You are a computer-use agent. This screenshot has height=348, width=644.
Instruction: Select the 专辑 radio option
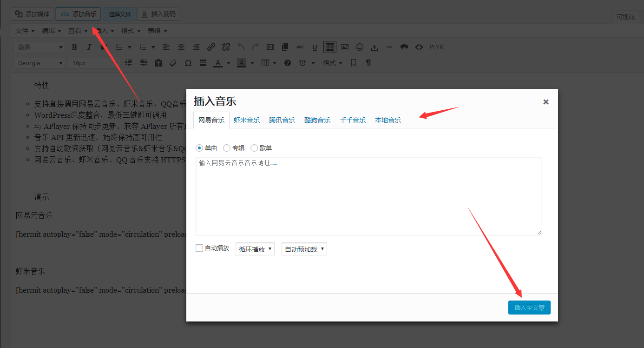(227, 148)
